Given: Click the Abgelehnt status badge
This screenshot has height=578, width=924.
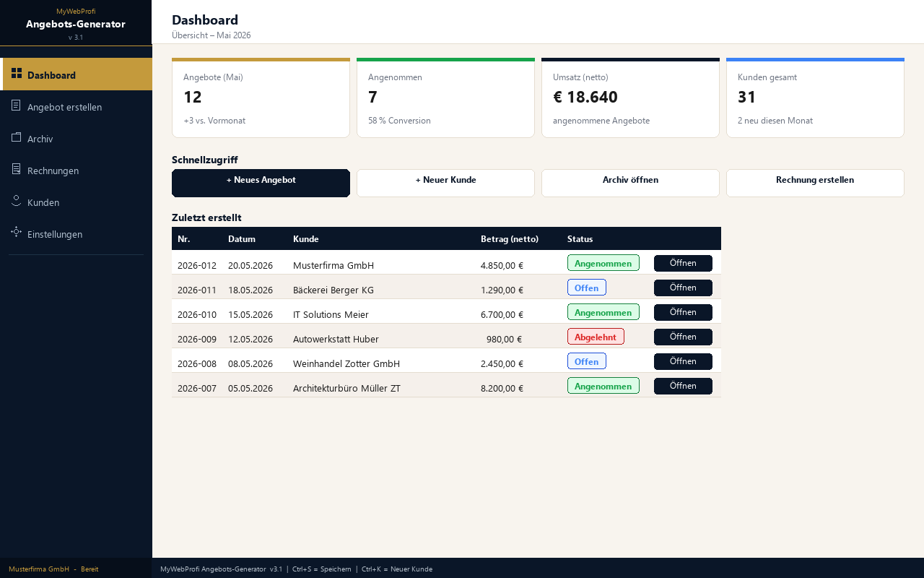Looking at the screenshot, I should pos(596,337).
